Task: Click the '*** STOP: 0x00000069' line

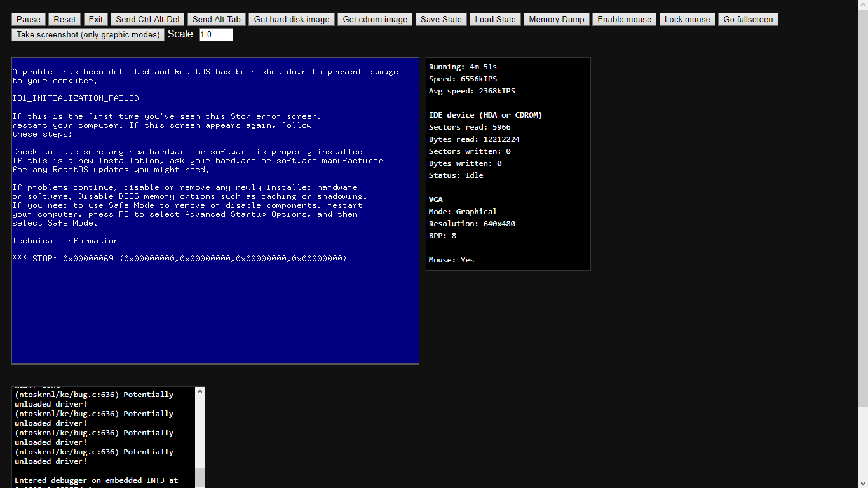Action: click(180, 259)
